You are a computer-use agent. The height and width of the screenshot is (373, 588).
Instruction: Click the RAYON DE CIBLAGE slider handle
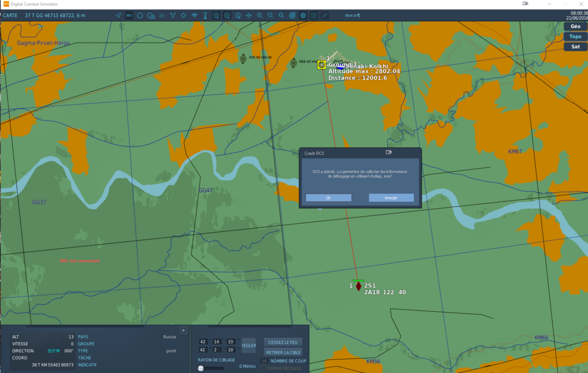[201, 368]
